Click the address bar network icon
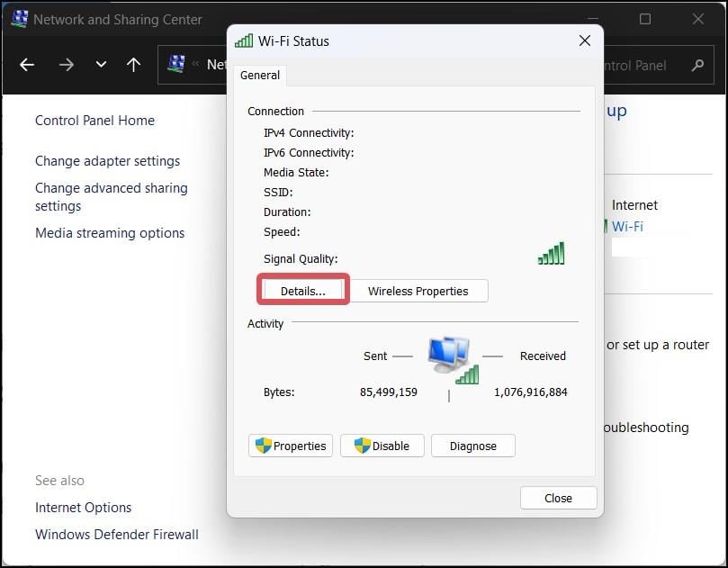The image size is (728, 568). (x=176, y=64)
